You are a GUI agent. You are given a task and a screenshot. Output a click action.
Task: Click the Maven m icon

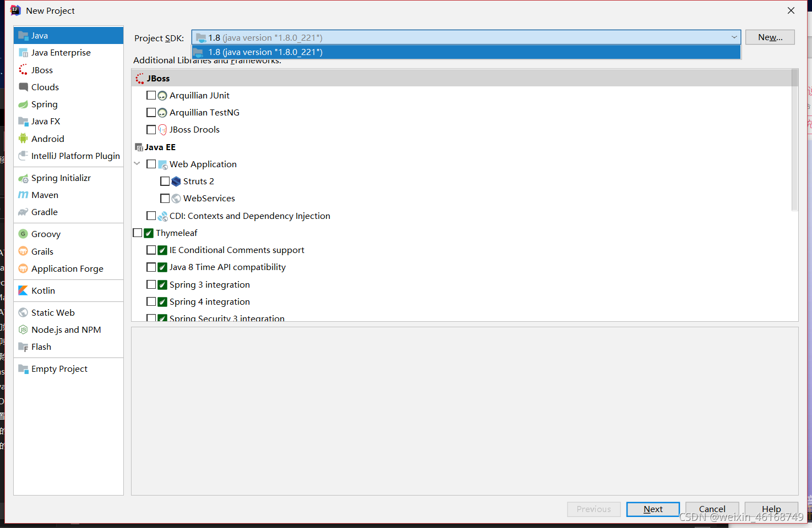coord(23,195)
